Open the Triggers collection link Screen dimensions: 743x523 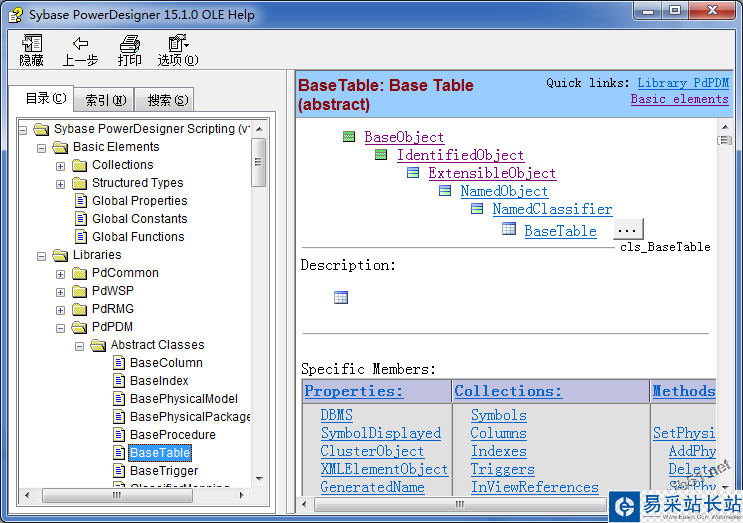coord(503,469)
